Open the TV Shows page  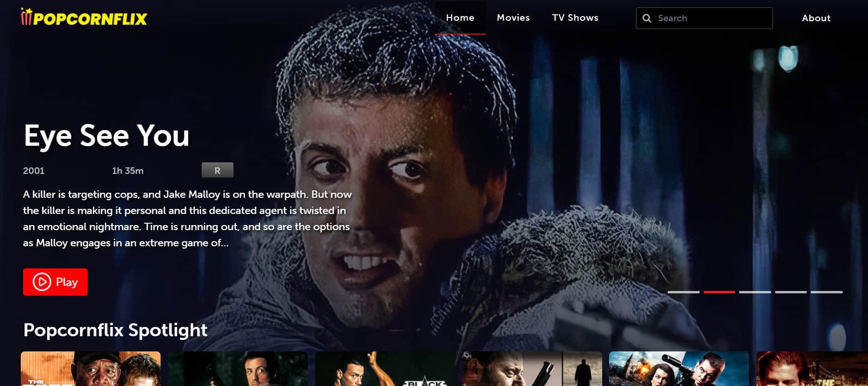(575, 18)
